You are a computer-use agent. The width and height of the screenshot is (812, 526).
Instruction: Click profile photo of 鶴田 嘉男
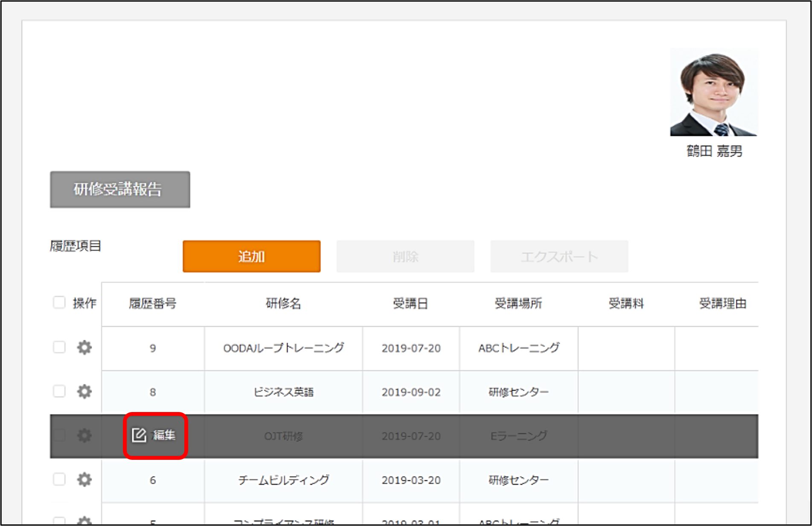(714, 92)
